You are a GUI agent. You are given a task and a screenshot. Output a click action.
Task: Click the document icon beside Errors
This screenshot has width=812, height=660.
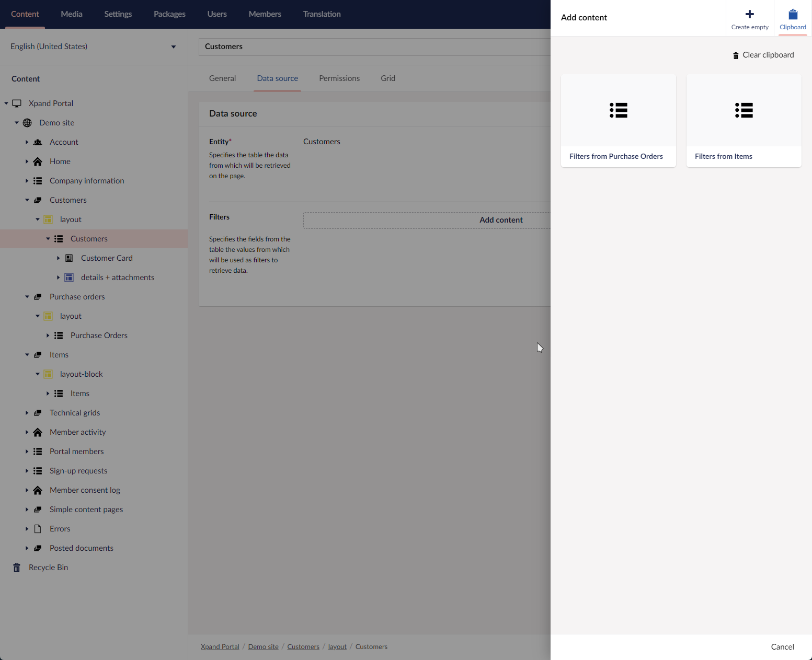(x=38, y=529)
